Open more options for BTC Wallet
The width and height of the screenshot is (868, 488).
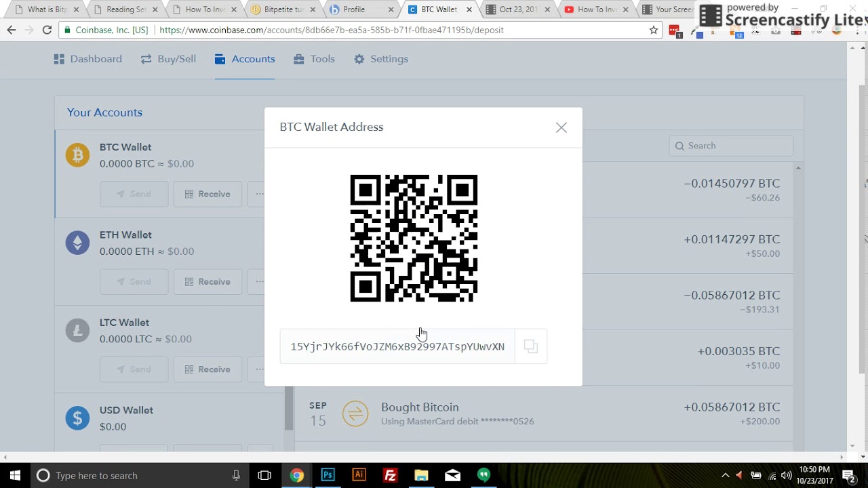(258, 194)
